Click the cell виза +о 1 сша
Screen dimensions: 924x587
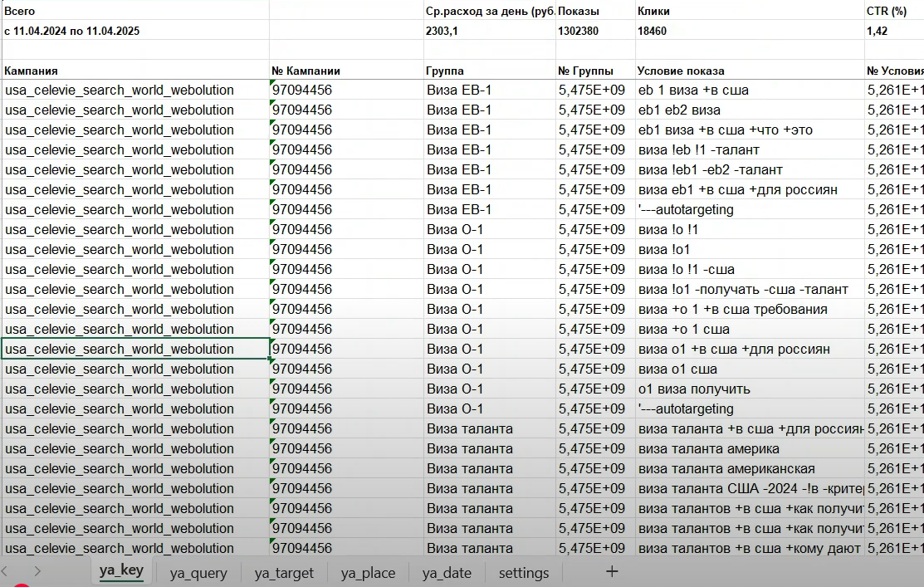[x=750, y=330]
